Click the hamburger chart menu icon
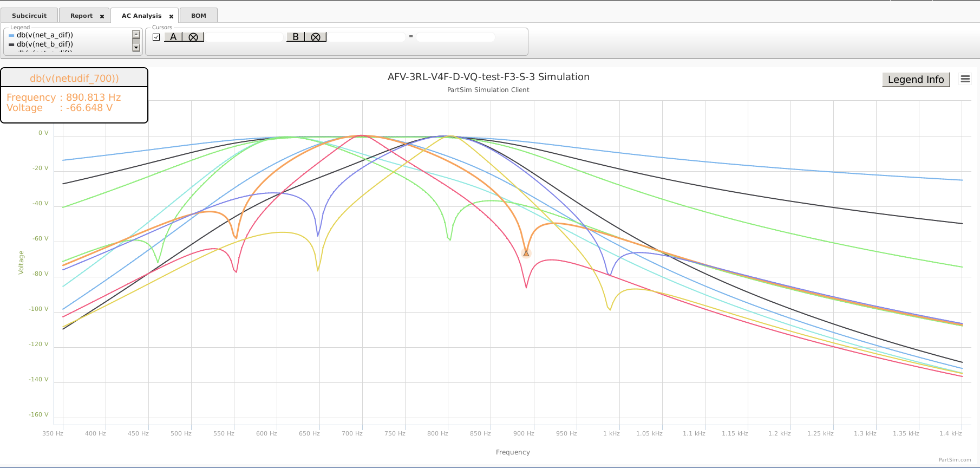This screenshot has width=980, height=468. click(x=965, y=79)
